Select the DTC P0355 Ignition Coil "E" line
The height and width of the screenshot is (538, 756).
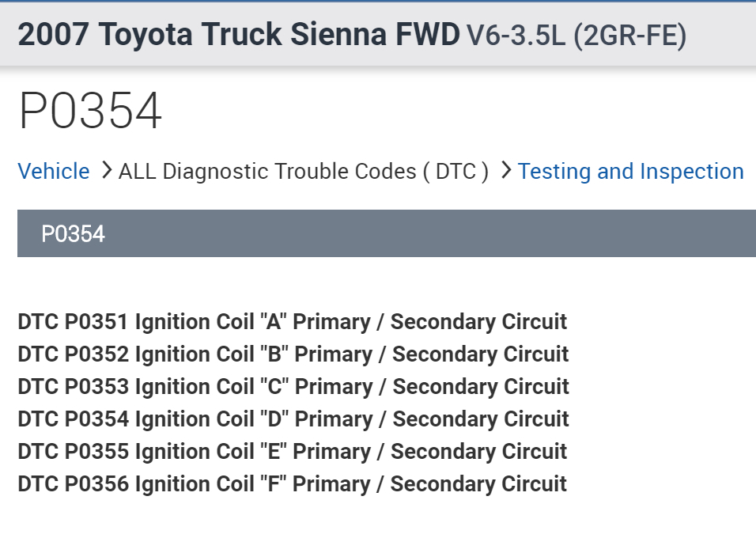[292, 452]
